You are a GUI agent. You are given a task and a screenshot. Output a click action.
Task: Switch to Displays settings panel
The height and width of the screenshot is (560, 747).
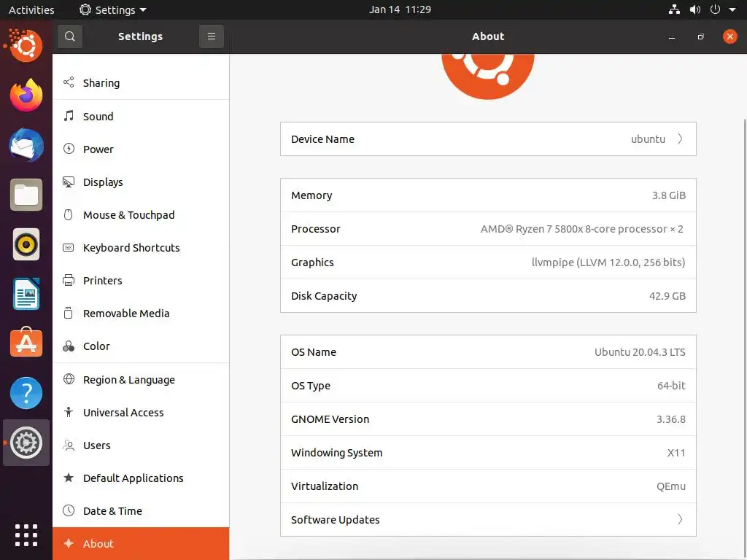click(x=141, y=182)
